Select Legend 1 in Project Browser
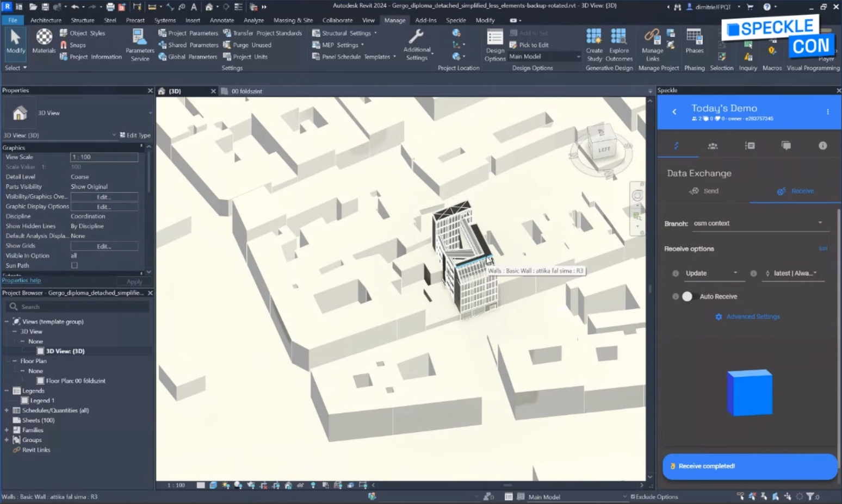842x504 pixels. point(42,401)
